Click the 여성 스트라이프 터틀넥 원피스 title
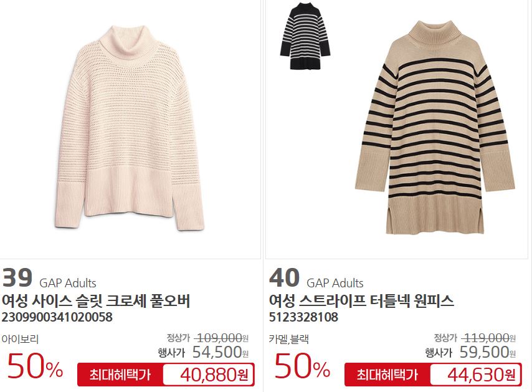The image size is (532, 392). (x=361, y=301)
